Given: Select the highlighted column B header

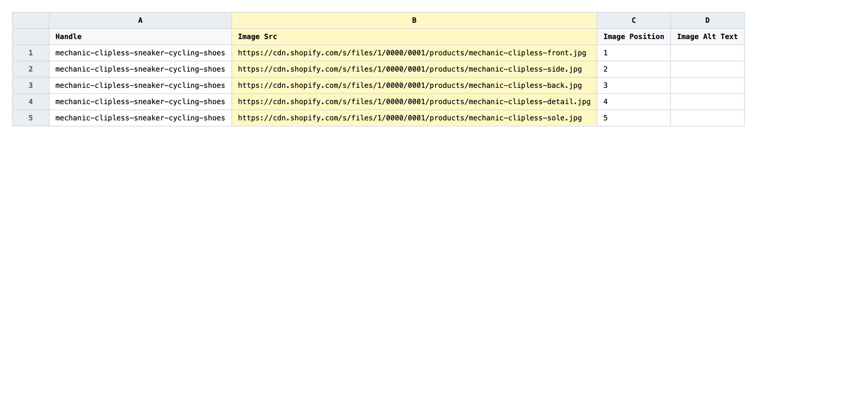Looking at the screenshot, I should click(414, 21).
